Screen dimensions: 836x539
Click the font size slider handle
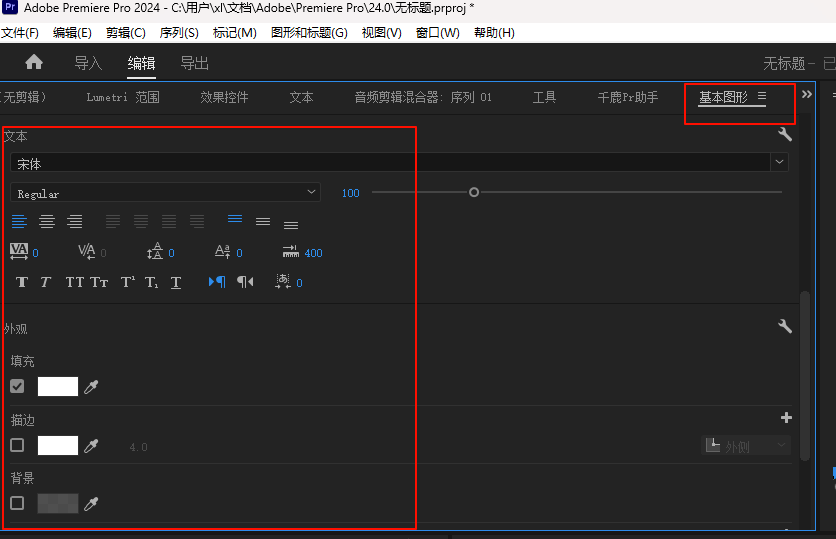tap(473, 192)
